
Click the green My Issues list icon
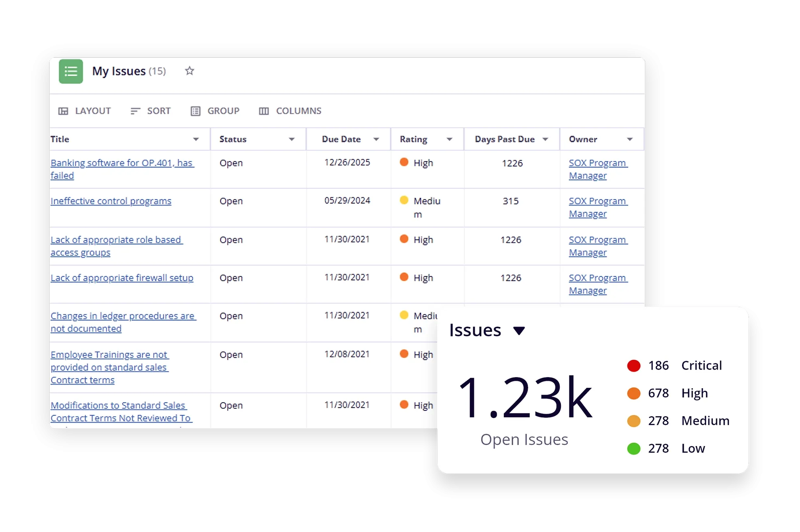click(x=71, y=71)
